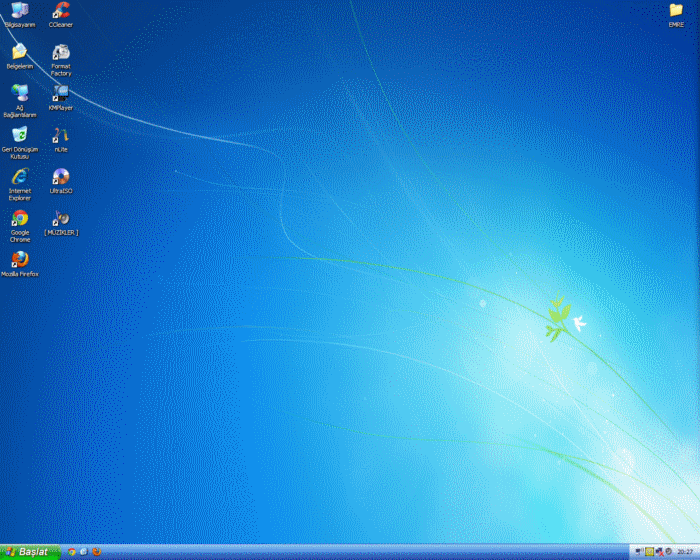Click Chrome icon in quick launch bar

(x=73, y=552)
